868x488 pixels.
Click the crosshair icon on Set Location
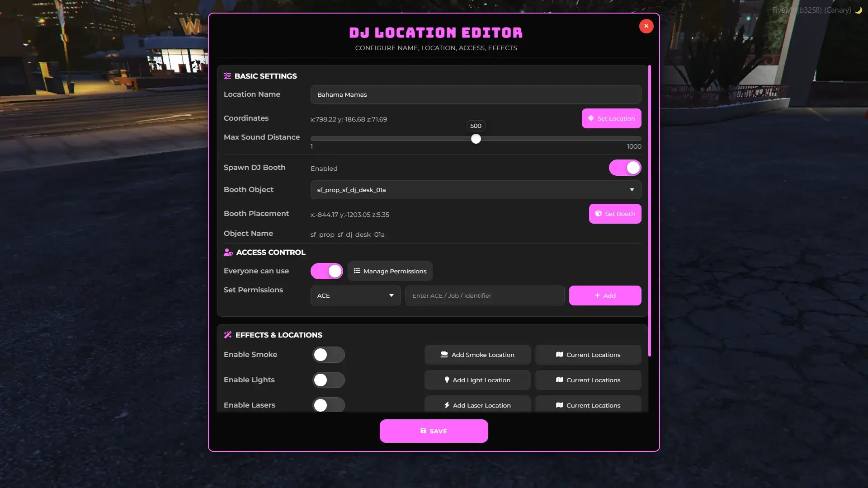click(591, 118)
